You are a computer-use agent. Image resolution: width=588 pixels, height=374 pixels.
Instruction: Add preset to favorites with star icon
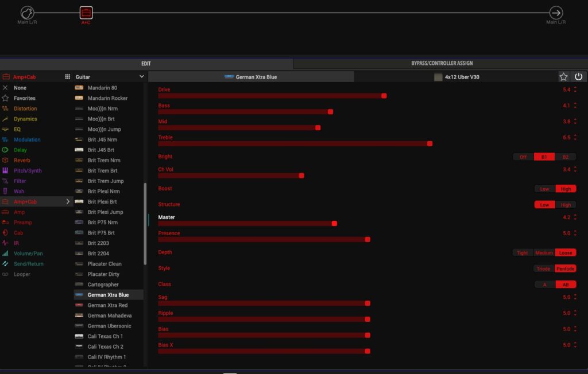(563, 77)
